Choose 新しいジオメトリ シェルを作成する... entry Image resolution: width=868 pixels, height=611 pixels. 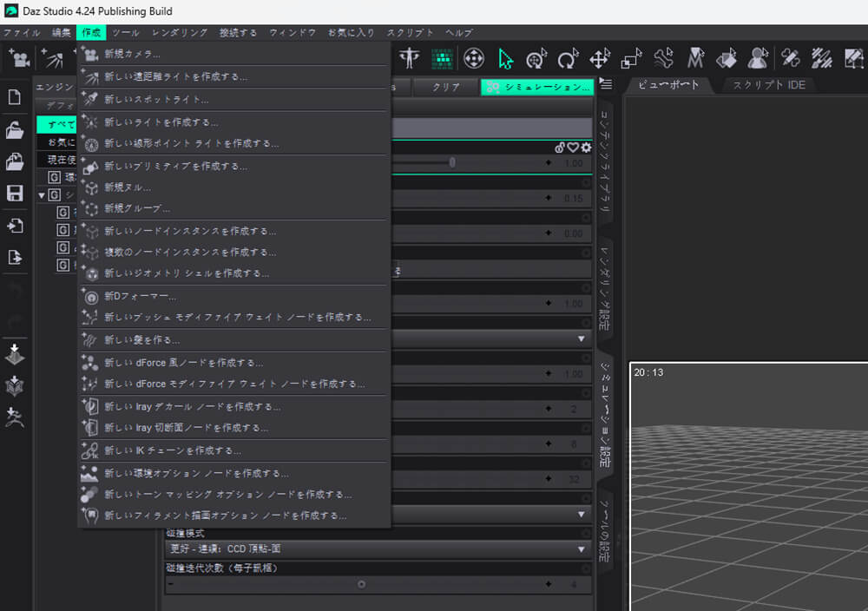(234, 273)
